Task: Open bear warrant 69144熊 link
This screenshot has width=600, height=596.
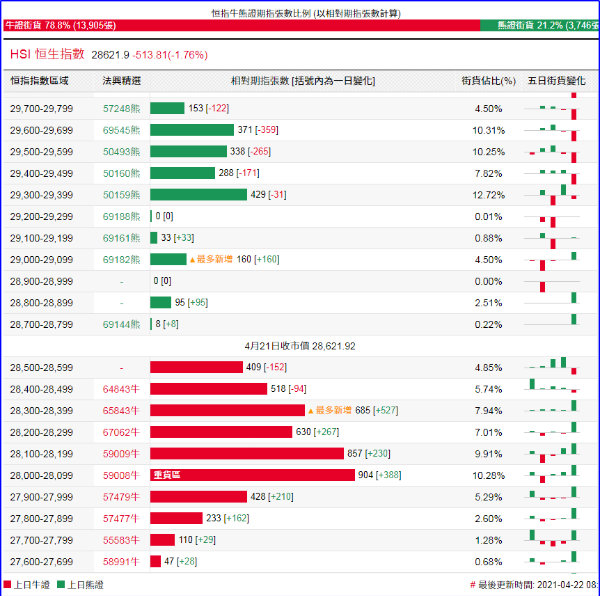Action: point(121,325)
